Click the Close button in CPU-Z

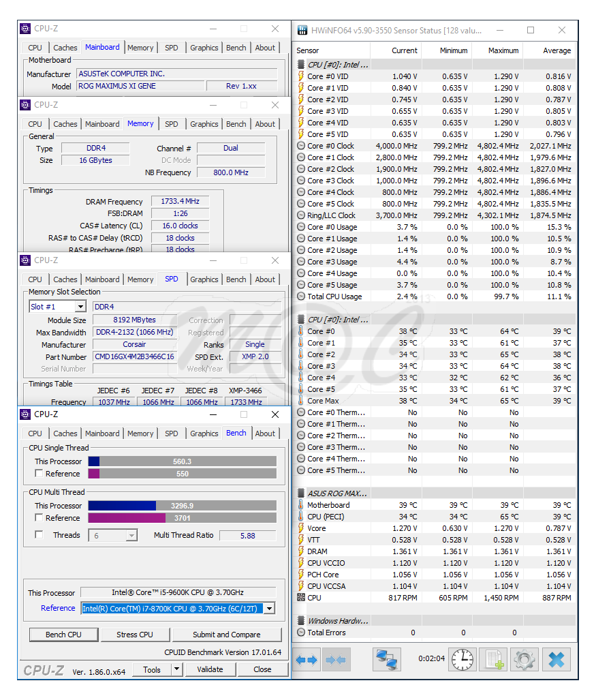(x=262, y=669)
